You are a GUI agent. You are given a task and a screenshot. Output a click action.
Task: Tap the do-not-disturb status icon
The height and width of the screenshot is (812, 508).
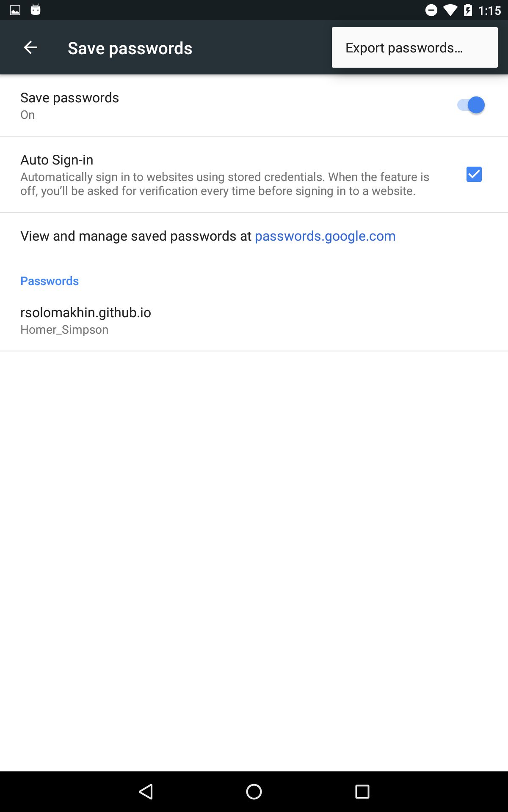click(x=431, y=10)
